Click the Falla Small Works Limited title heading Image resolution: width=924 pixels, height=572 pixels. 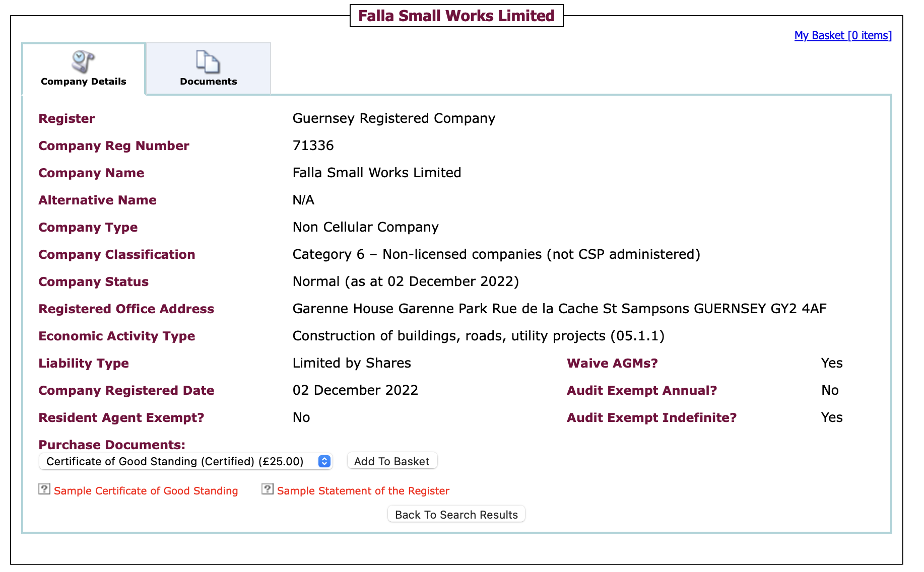pos(456,16)
